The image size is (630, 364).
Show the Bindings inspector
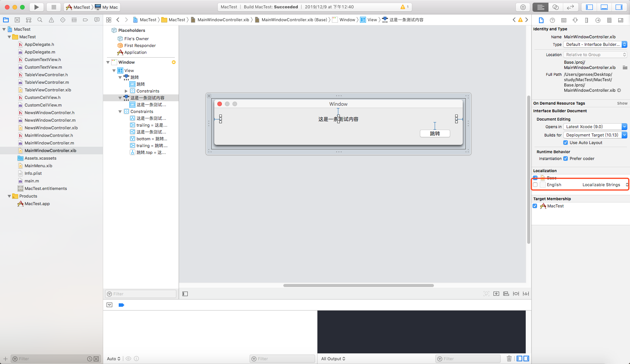610,20
